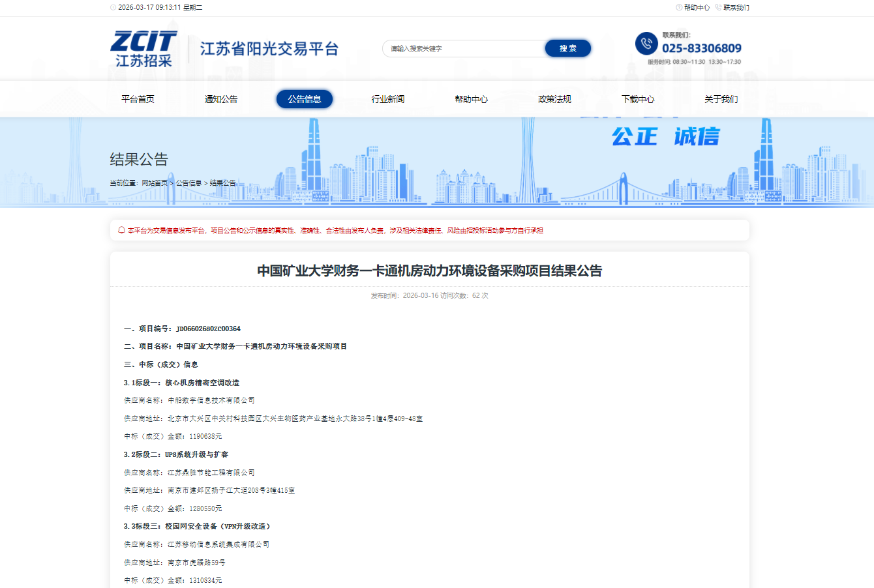Click the red bell icon in notice bar
Screen dimensions: 874x588
coord(121,230)
